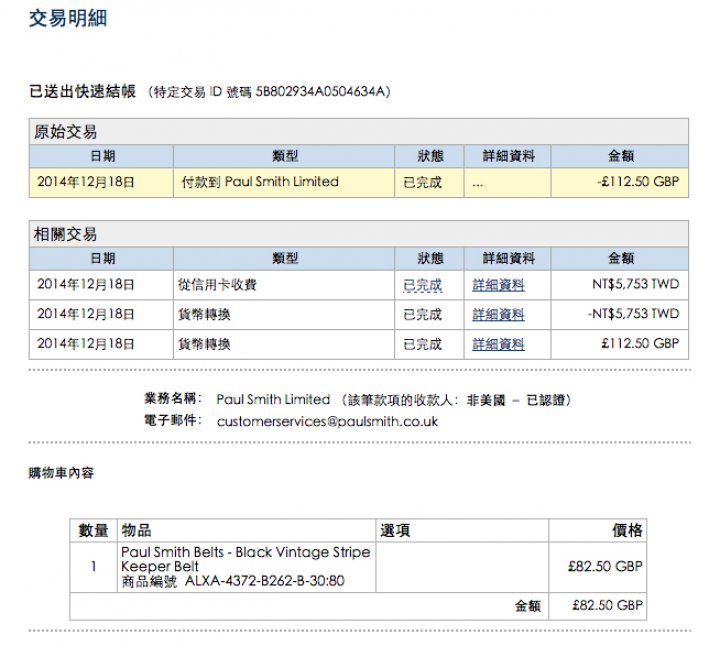Click NT$5,753 TWD positive amount
This screenshot has height=646, width=720.
636,284
